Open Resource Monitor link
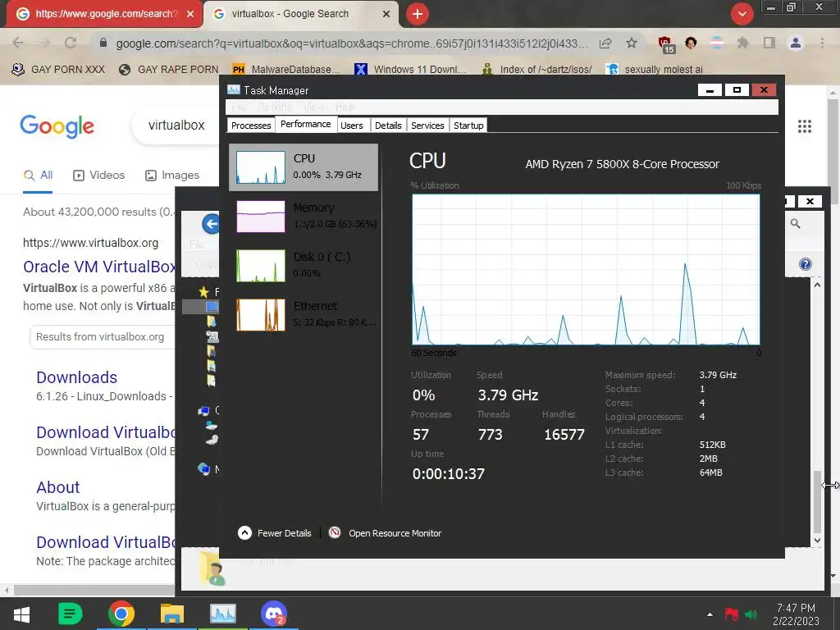 click(x=395, y=533)
